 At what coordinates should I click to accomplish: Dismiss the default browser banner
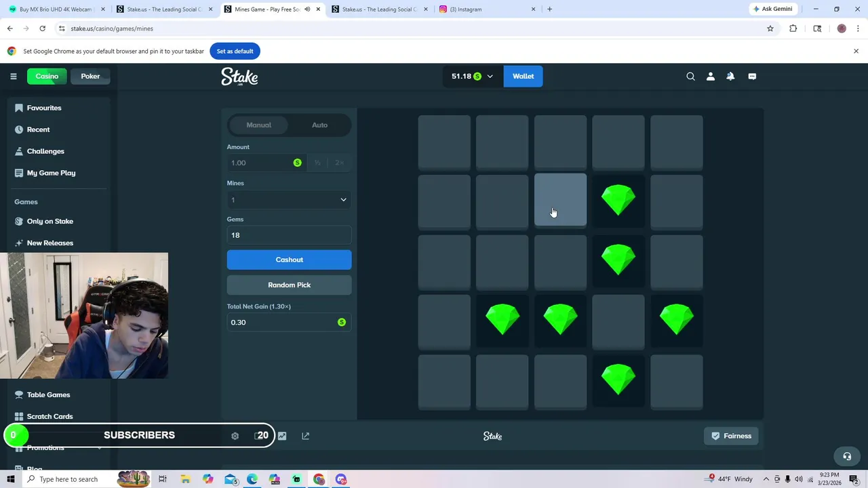[856, 51]
